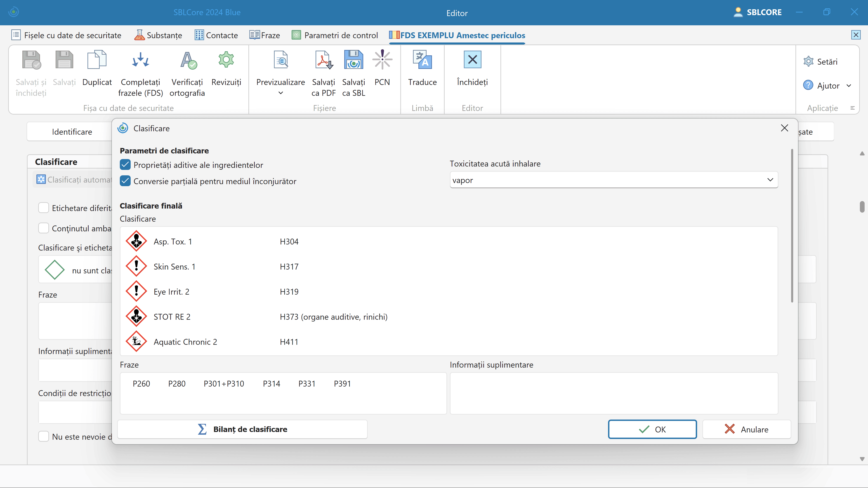Click Salvați ca SBL icon
Screen dimensions: 868x488
[x=354, y=60]
